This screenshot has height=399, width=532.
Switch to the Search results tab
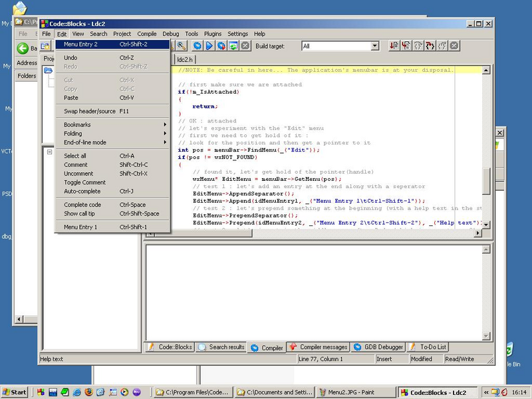tap(221, 346)
